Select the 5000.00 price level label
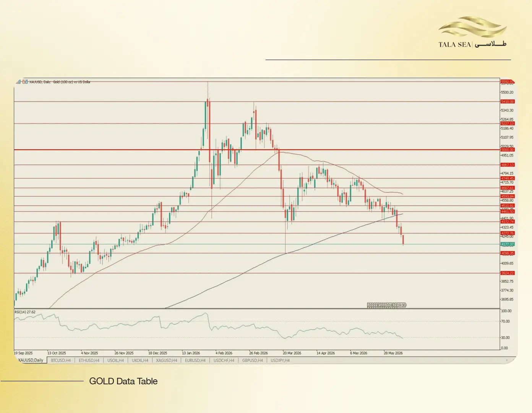The image size is (532, 413). point(508,150)
